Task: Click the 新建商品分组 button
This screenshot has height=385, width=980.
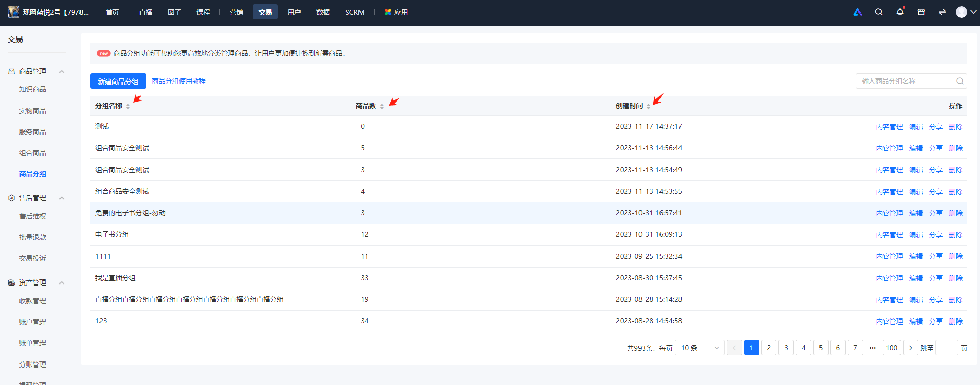Action: click(118, 81)
